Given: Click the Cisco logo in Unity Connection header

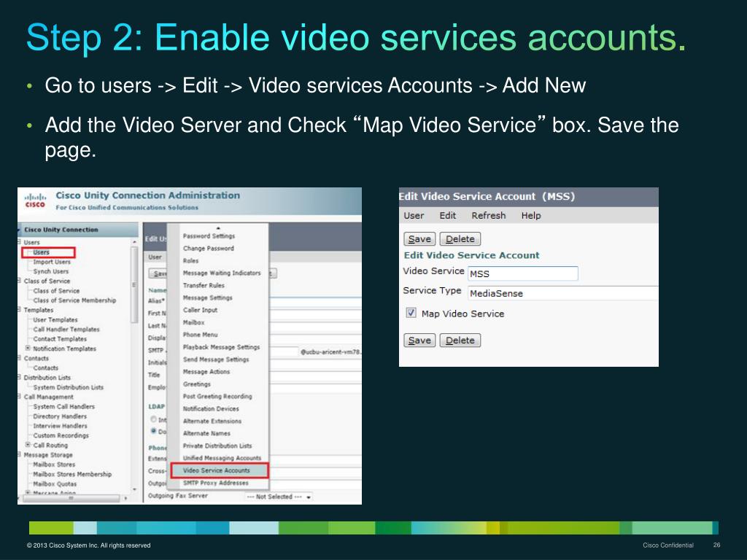Looking at the screenshot, I should (35, 200).
